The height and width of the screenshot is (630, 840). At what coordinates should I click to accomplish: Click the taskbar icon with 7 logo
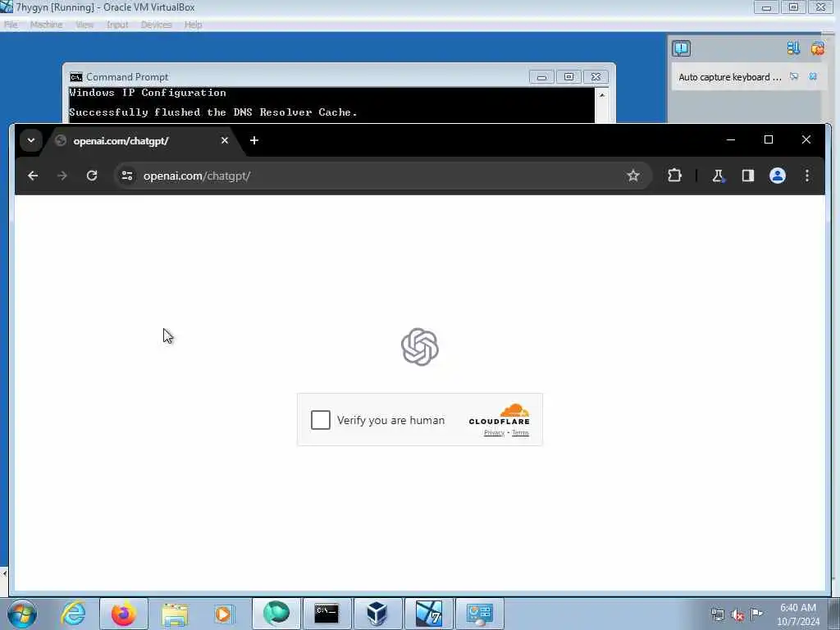click(x=428, y=614)
